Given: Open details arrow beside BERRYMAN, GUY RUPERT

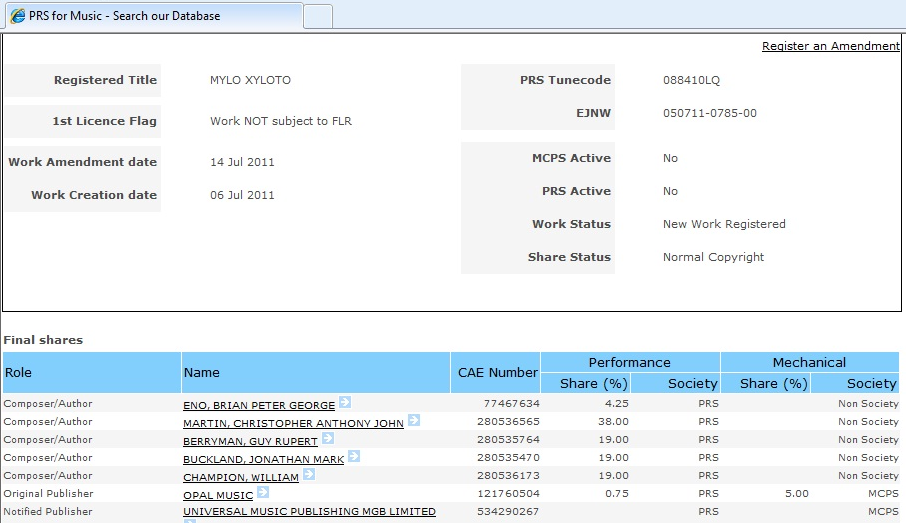Looking at the screenshot, I should [328, 438].
